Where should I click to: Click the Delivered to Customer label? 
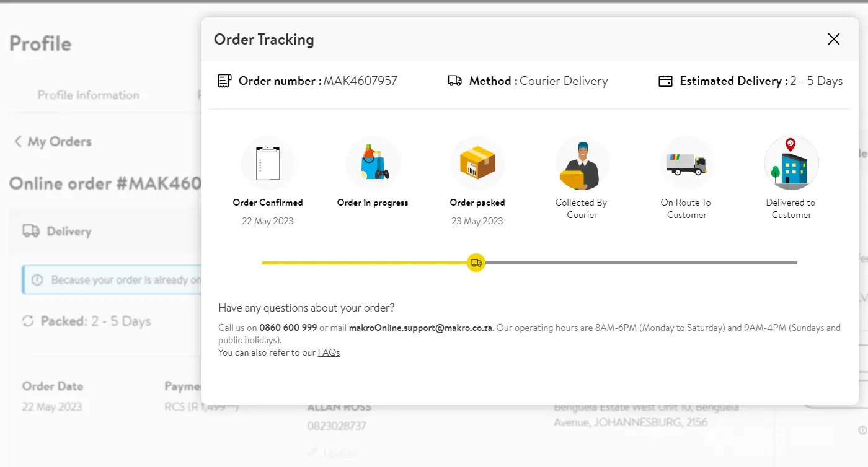[x=791, y=209]
